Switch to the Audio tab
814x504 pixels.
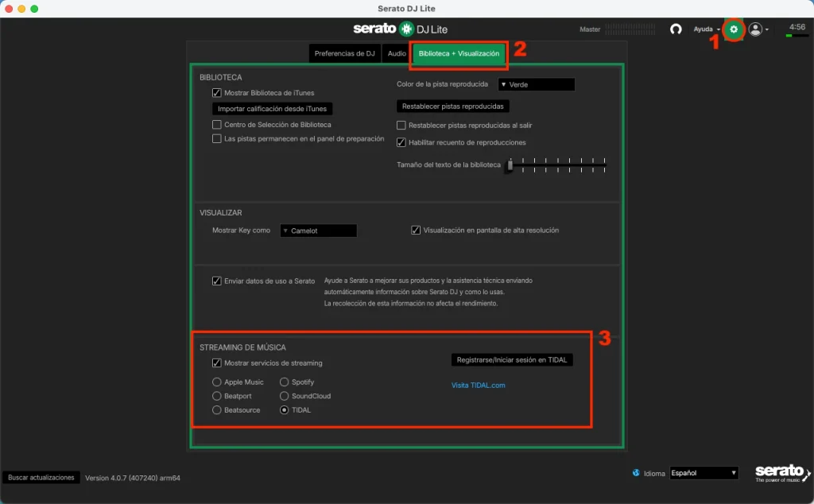click(x=397, y=53)
